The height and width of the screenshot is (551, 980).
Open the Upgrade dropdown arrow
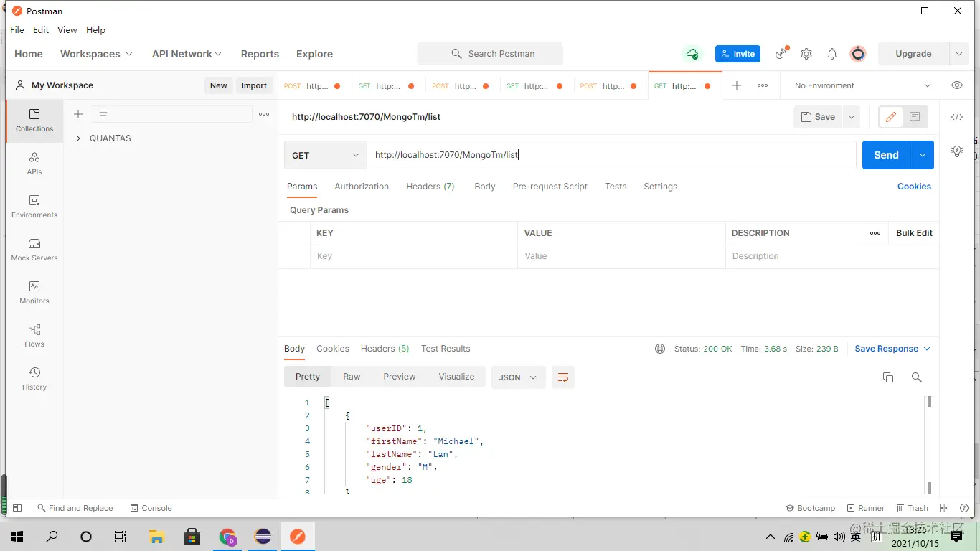(958, 54)
